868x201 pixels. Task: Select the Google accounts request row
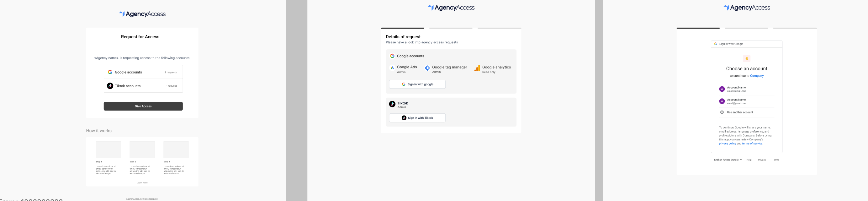click(143, 72)
